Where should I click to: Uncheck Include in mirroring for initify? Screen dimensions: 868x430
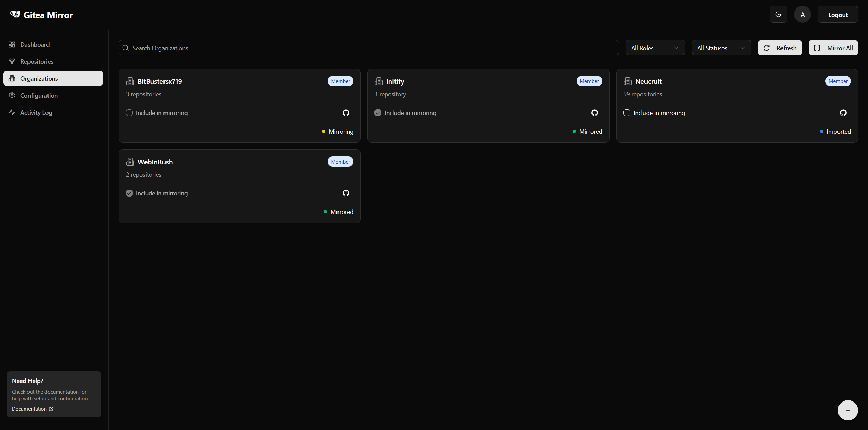tap(378, 113)
